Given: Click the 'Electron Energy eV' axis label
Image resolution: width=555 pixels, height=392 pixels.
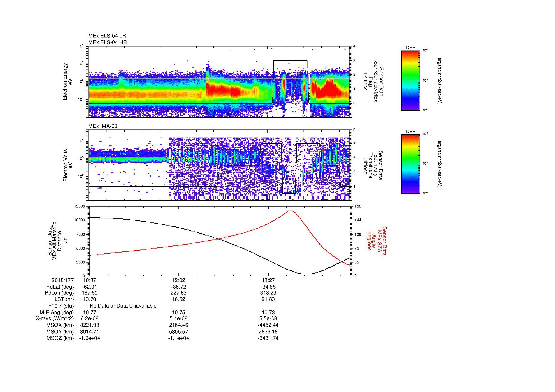Looking at the screenshot, I should point(68,82).
